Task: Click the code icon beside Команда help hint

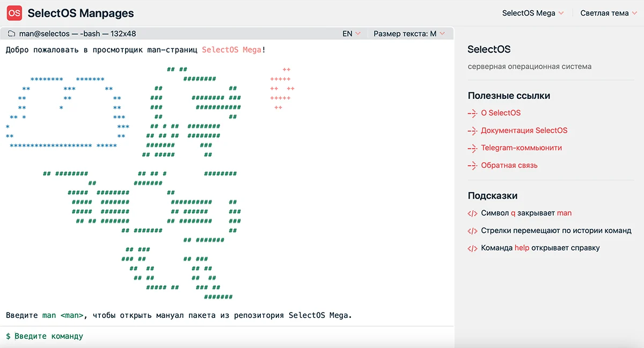Action: [x=472, y=248]
